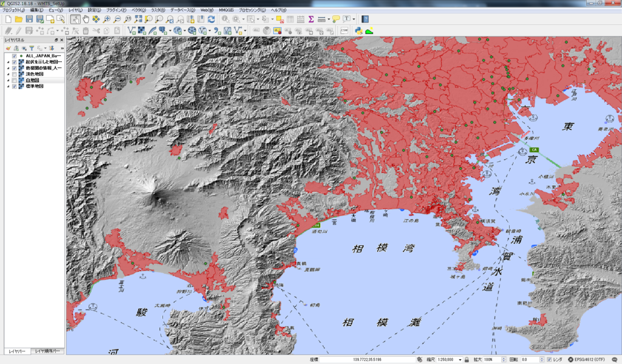Open the 縮尺 scale dropdown
The width and height of the screenshot is (622, 364).
click(x=460, y=360)
